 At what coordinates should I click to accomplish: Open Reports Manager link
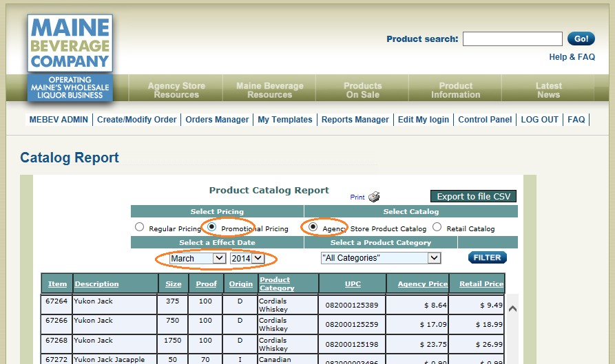click(355, 120)
